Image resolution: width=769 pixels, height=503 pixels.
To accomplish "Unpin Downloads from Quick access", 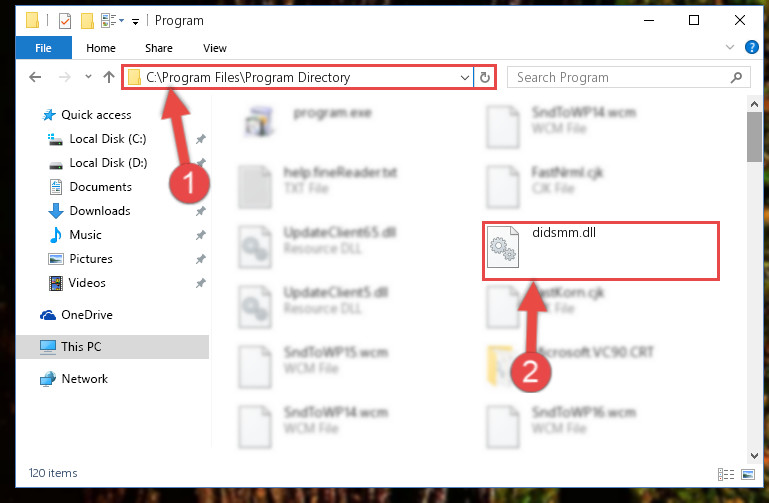I will 201,211.
